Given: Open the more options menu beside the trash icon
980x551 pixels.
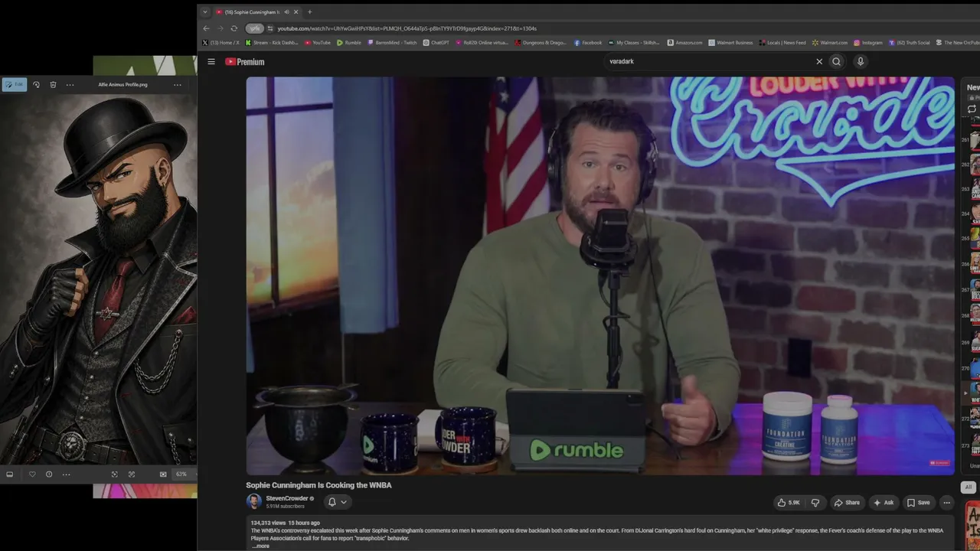Looking at the screenshot, I should coord(70,85).
